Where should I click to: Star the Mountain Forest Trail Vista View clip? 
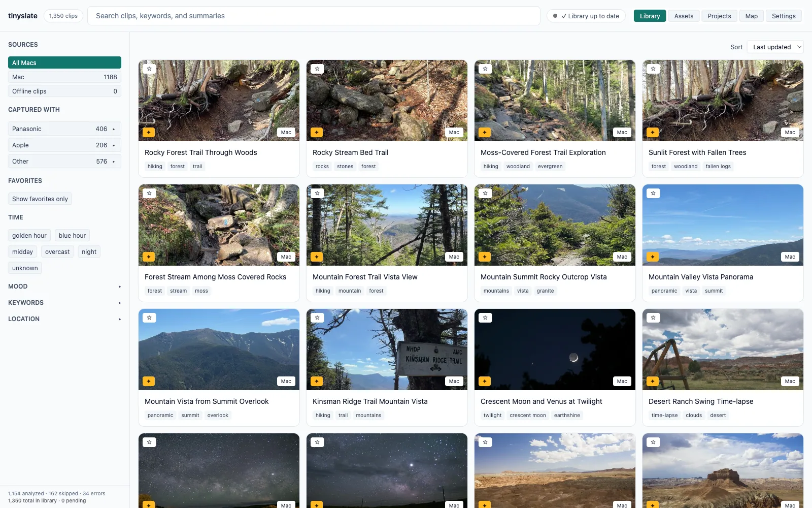[x=317, y=193]
